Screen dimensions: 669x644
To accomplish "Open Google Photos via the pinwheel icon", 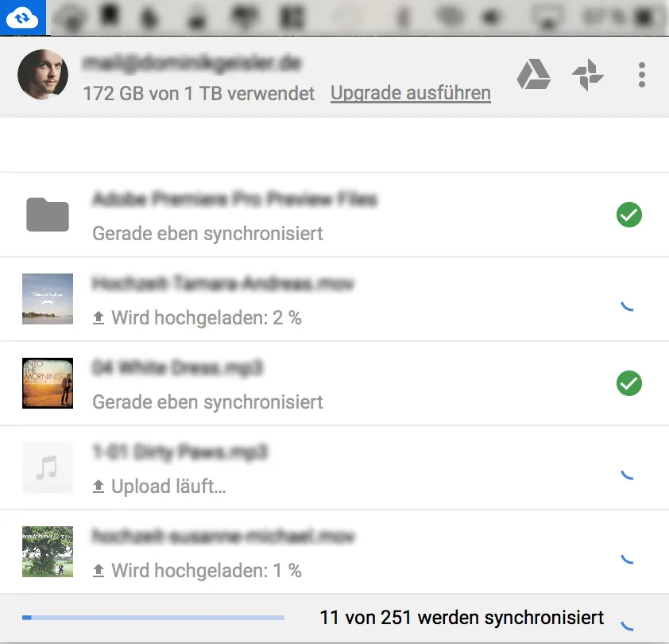I will [587, 75].
